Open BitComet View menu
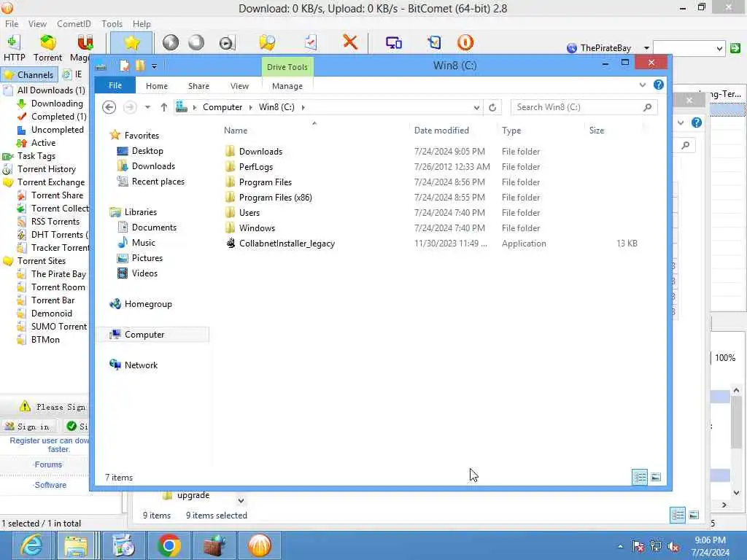Image resolution: width=747 pixels, height=560 pixels. pyautogui.click(x=37, y=24)
